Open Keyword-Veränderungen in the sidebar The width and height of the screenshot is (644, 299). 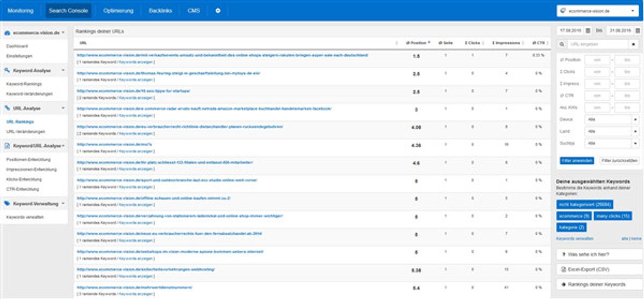[x=29, y=94]
